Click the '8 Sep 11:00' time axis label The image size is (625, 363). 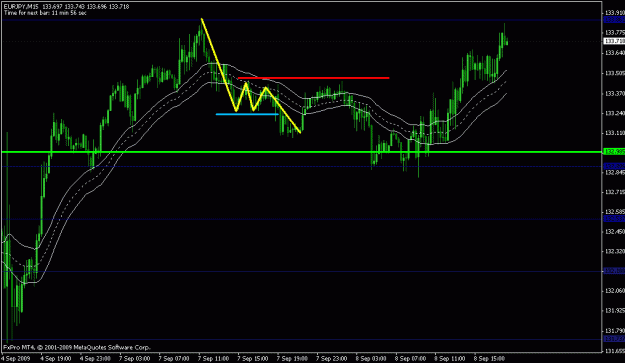(x=450, y=358)
